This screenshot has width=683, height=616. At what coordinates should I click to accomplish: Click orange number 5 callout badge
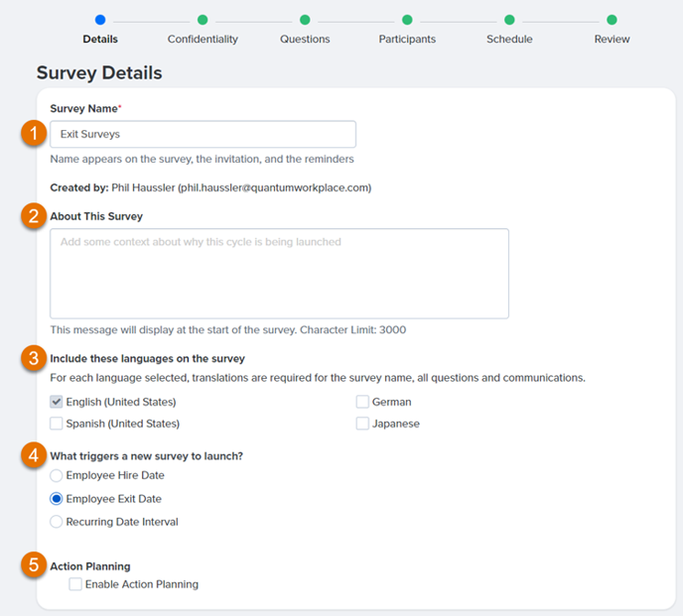[x=34, y=565]
